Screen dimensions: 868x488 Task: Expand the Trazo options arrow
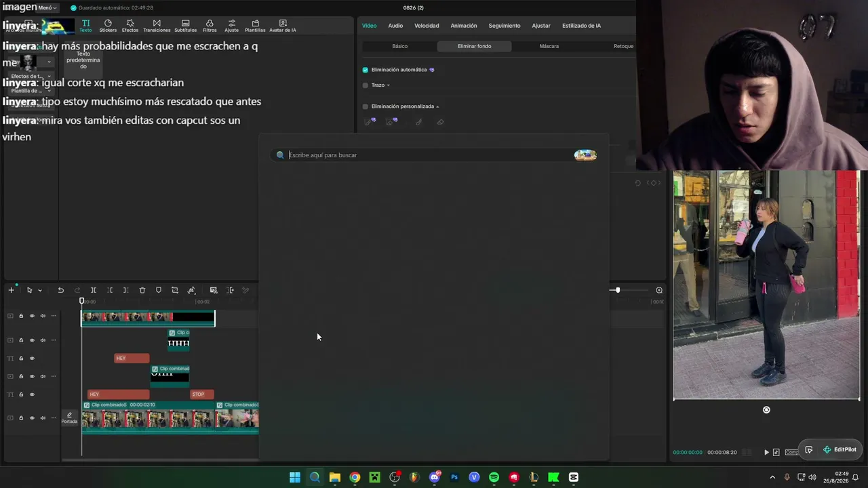point(388,85)
